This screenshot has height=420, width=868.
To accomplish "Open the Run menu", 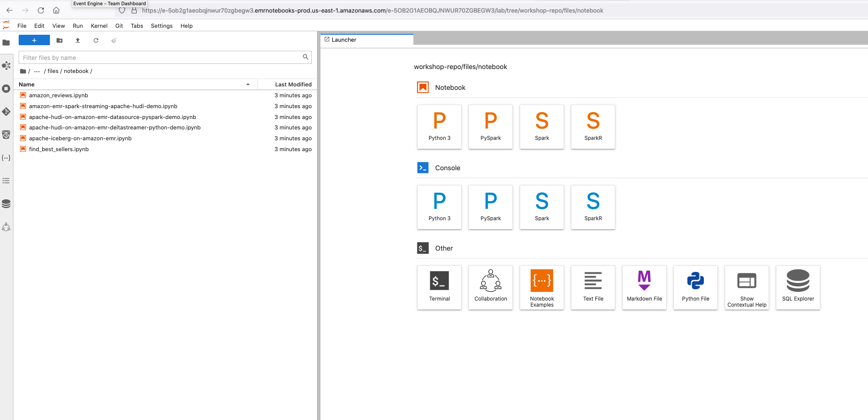I will pyautogui.click(x=78, y=26).
